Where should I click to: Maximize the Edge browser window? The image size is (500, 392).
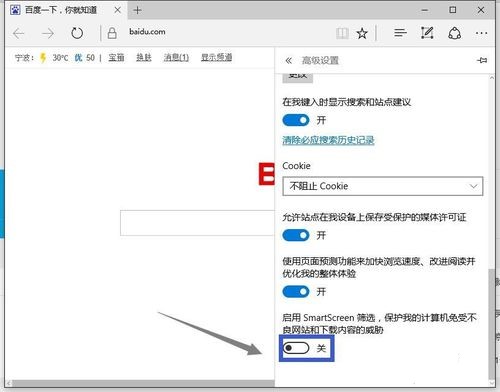453,10
